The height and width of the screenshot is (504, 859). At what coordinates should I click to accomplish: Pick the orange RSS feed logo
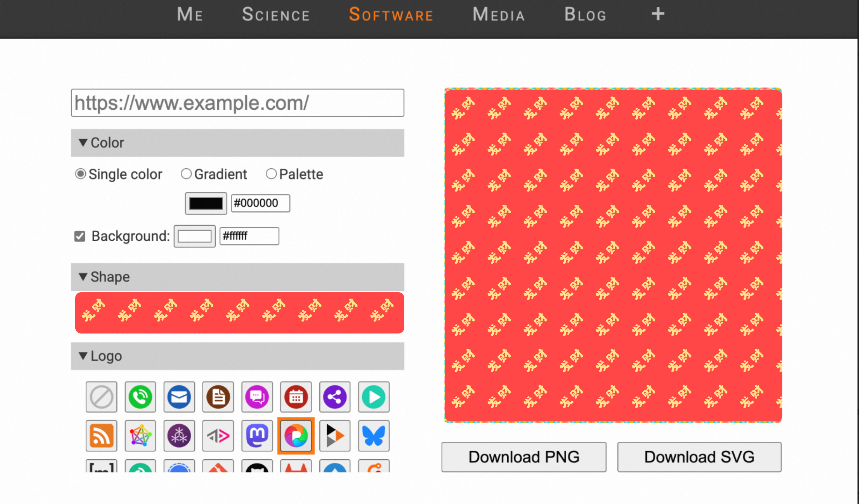(101, 436)
